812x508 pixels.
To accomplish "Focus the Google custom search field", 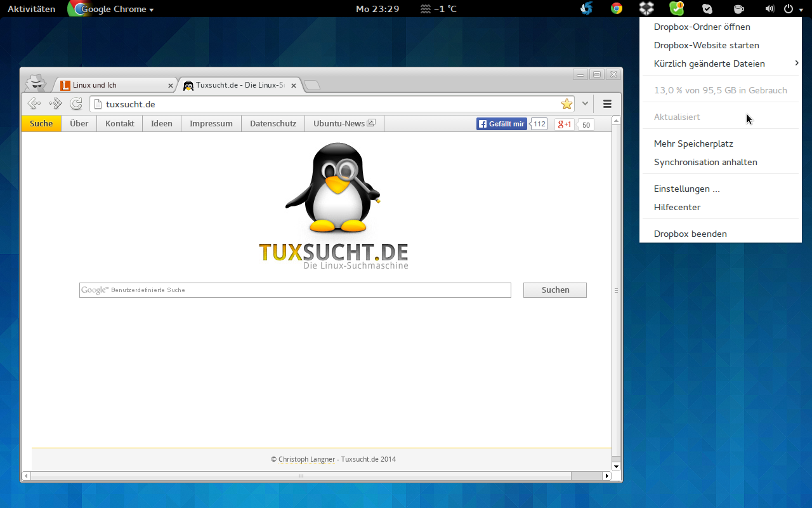I will pos(295,290).
